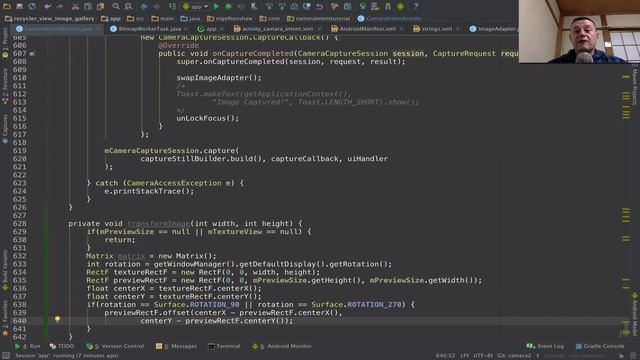Switch to ImageAdapter editor tab
Viewport: 640px width, 360px height.
tap(493, 29)
